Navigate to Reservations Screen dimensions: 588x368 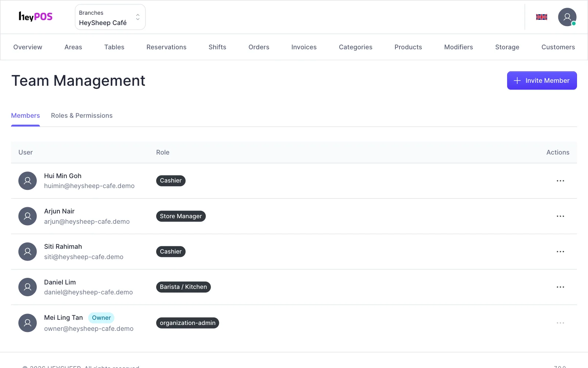pos(166,47)
